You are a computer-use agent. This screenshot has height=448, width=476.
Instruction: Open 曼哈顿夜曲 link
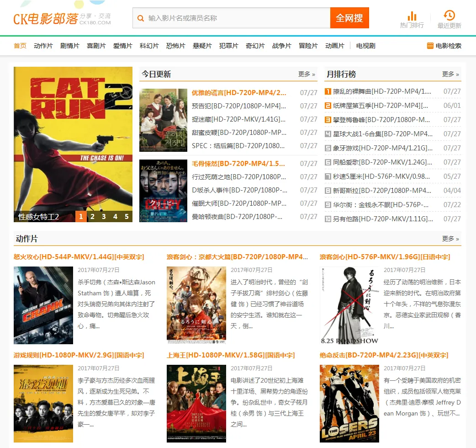[237, 217]
